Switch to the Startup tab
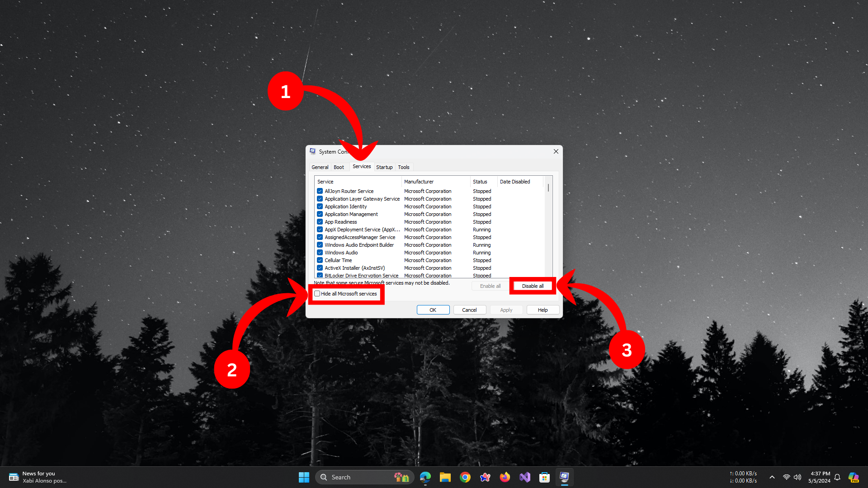 click(384, 167)
